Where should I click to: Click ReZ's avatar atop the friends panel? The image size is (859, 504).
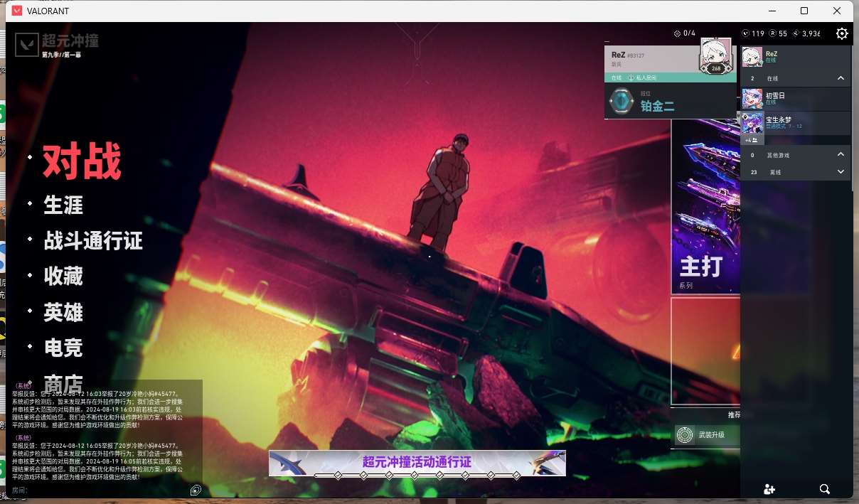point(752,57)
